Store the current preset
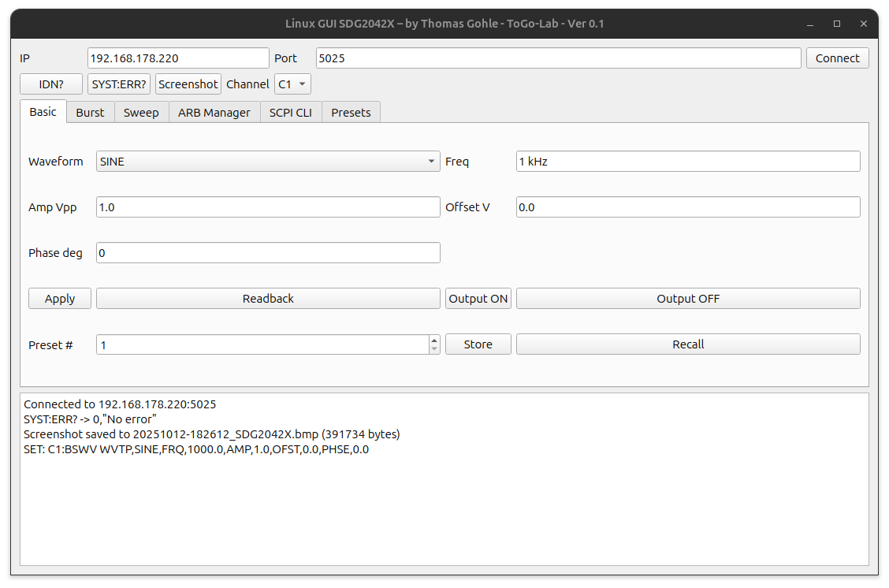Image resolution: width=889 pixels, height=588 pixels. click(478, 344)
